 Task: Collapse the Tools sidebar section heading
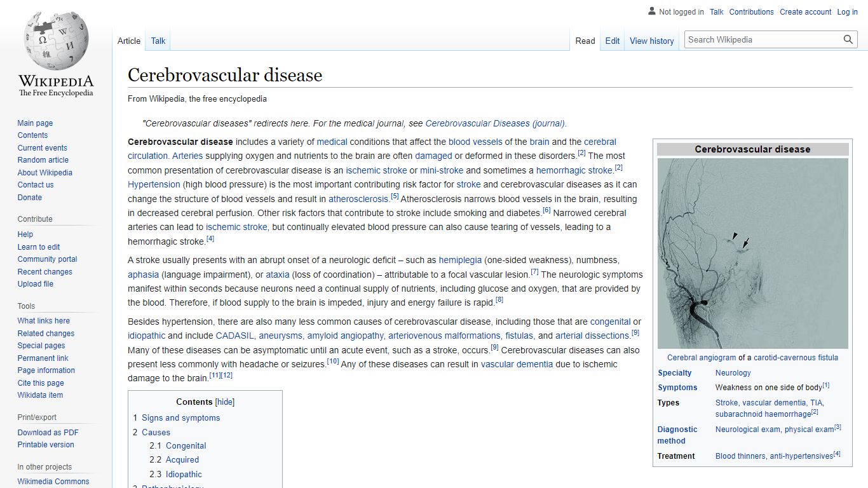click(26, 306)
